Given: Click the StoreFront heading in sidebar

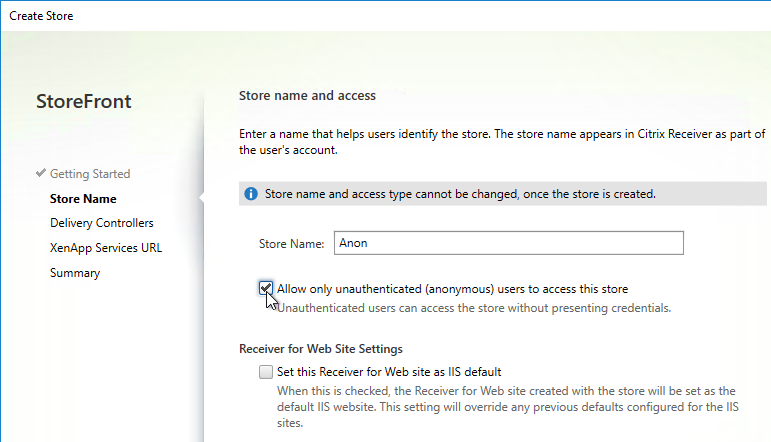Looking at the screenshot, I should [84, 102].
